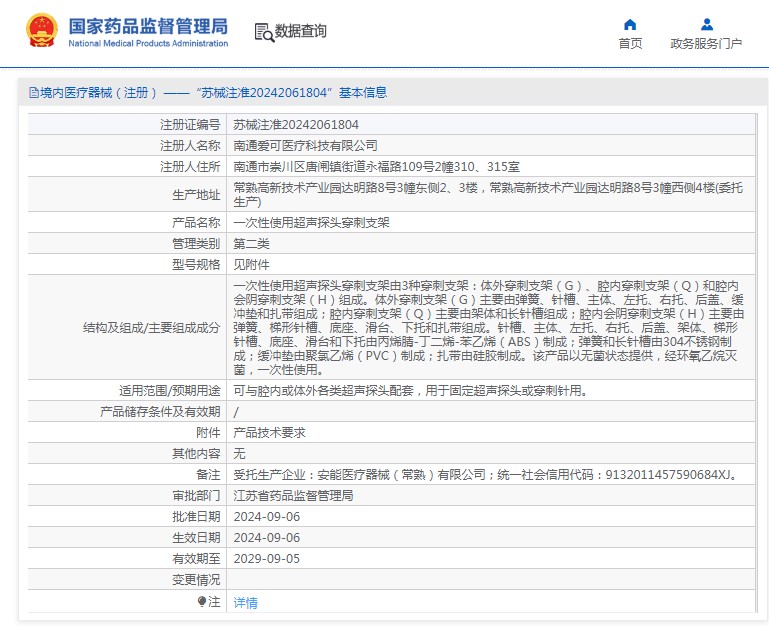Select 2024-09-06 in the 批准日期 row
Viewport: 769px width, 626px height.
point(267,517)
